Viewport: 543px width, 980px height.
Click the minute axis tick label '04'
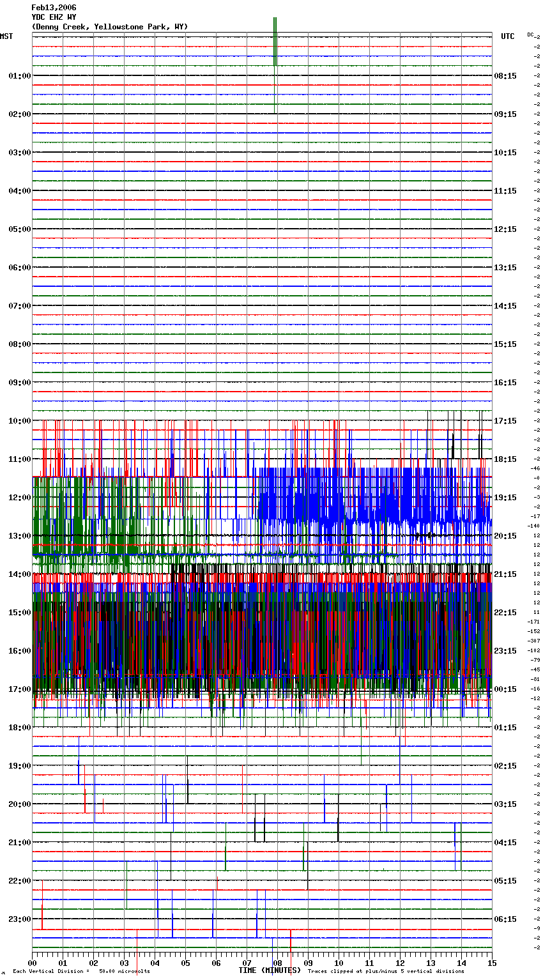click(155, 963)
